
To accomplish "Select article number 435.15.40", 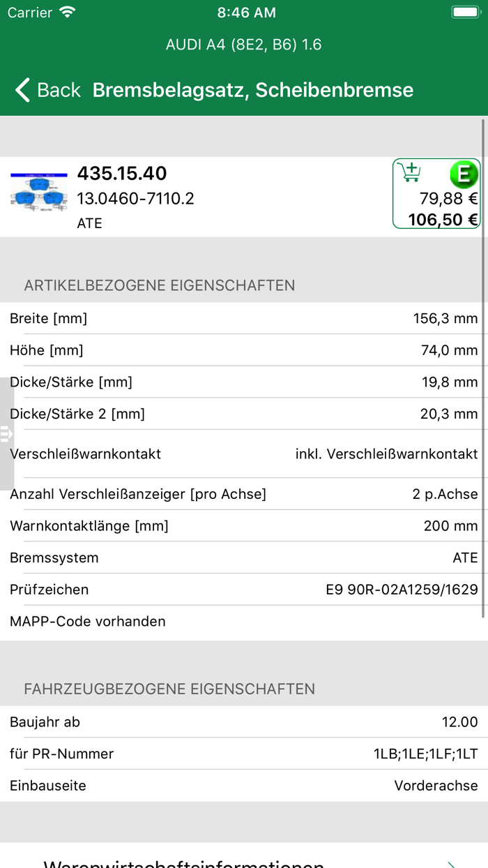I will pos(122,173).
